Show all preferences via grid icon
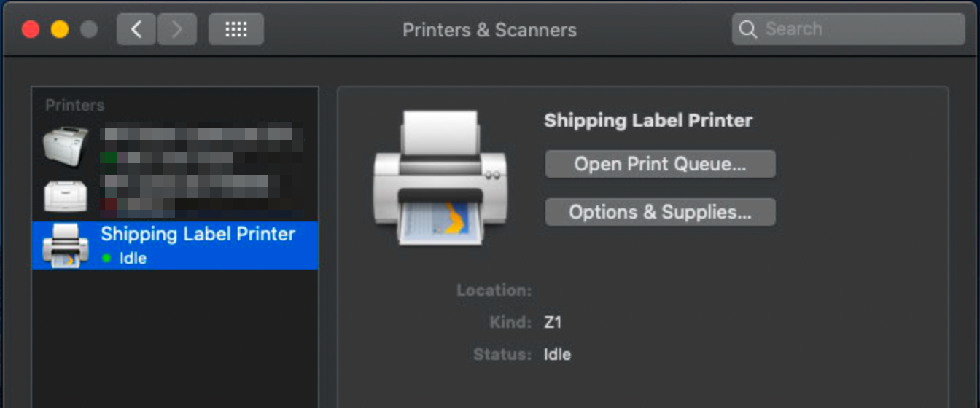The height and width of the screenshot is (408, 980). coord(236,29)
